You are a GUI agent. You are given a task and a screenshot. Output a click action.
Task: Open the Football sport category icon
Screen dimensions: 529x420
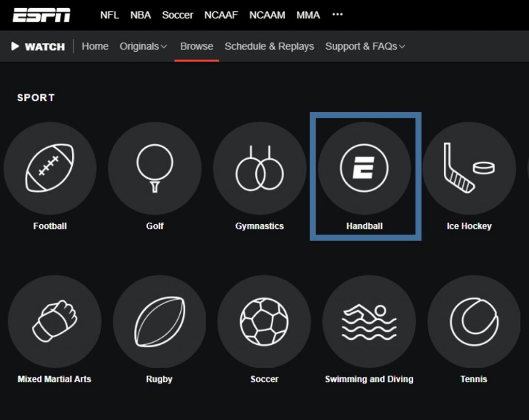[50, 168]
